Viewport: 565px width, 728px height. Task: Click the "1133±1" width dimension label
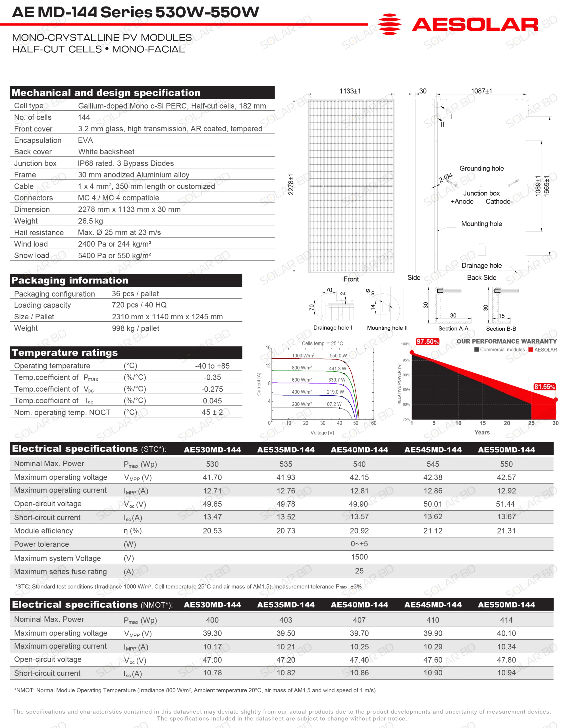pos(350,91)
